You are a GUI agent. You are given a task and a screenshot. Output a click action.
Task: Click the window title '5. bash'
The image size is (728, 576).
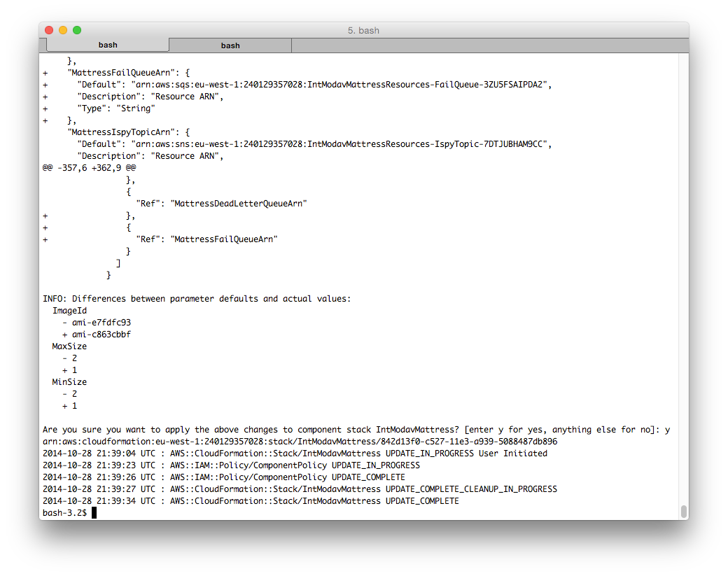363,31
